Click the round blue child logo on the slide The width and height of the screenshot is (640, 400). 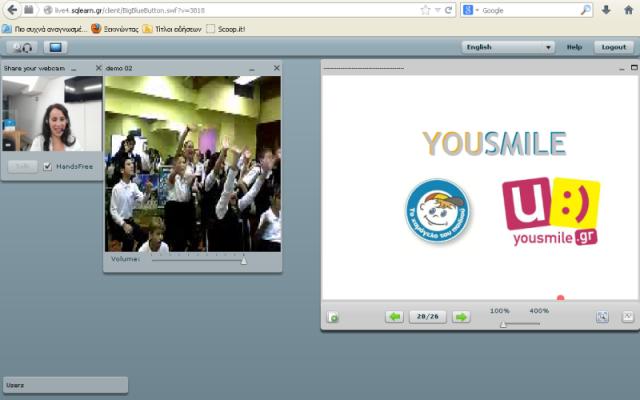point(438,211)
